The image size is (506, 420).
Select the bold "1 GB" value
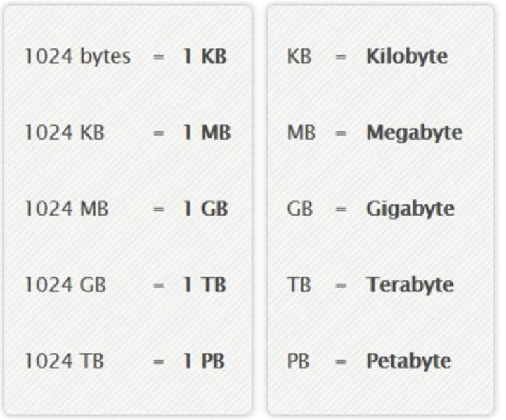click(206, 209)
